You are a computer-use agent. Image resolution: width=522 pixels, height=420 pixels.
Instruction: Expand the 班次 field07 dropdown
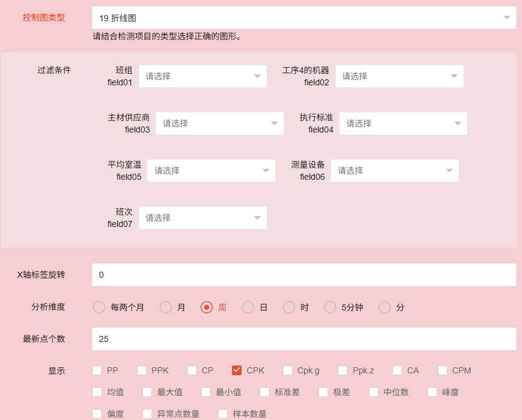click(203, 218)
